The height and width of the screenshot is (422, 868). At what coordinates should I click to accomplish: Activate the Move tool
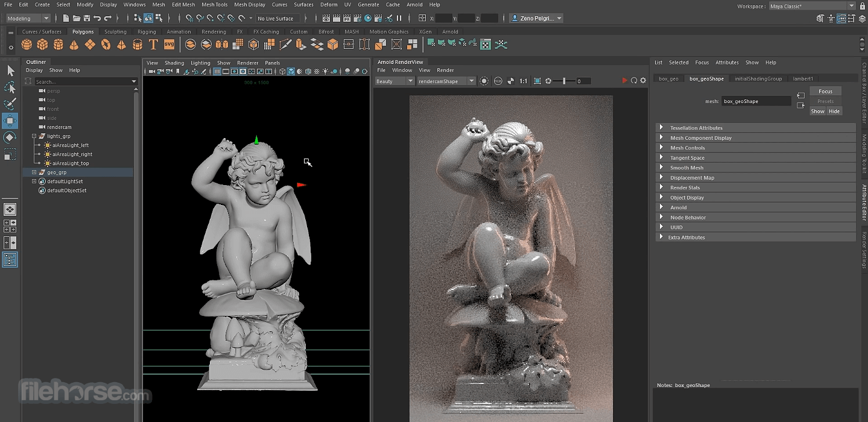(10, 121)
